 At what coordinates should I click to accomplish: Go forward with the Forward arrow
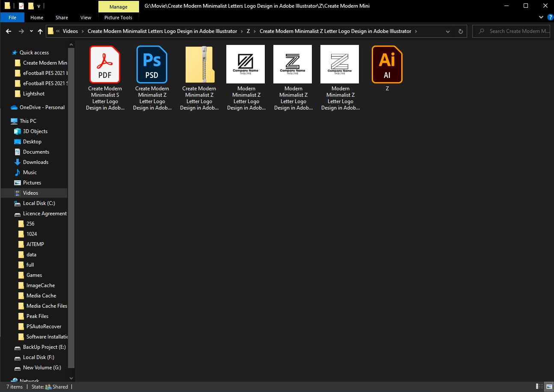tap(21, 31)
